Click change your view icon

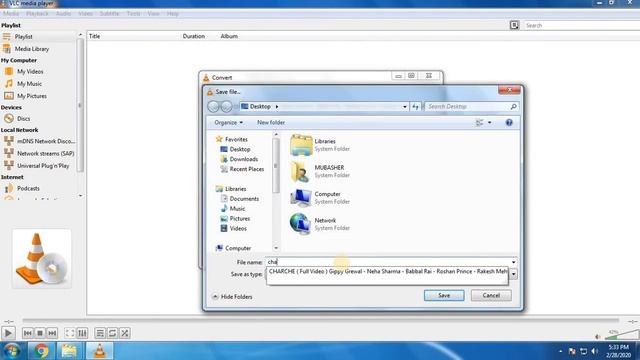point(480,122)
